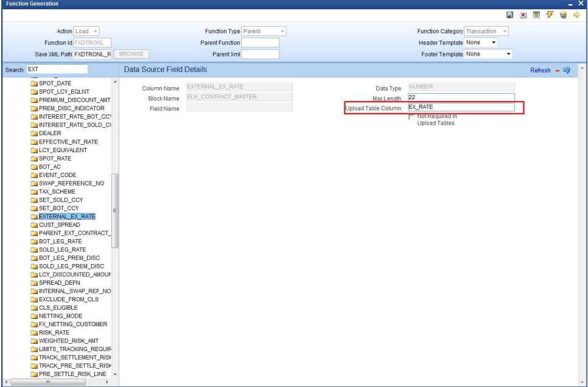Click folder icon of TAX_SCHEME
The height and width of the screenshot is (387, 588).
[x=34, y=191]
